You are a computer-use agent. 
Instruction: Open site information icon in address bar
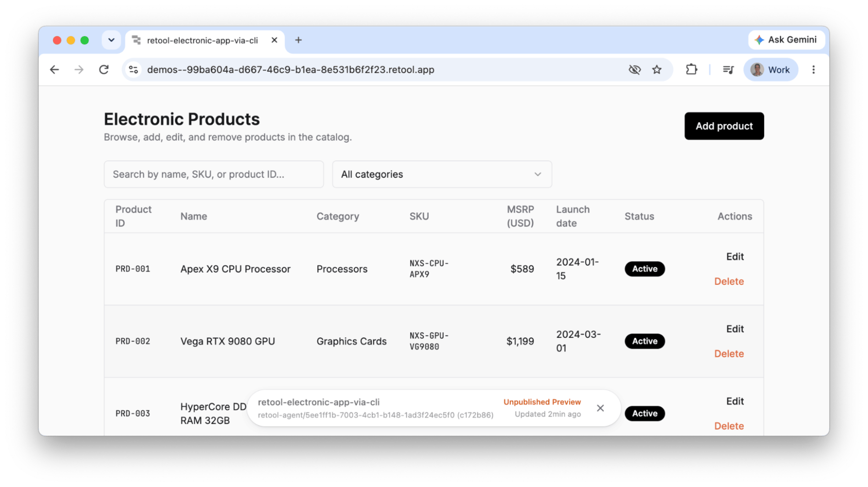tap(134, 70)
